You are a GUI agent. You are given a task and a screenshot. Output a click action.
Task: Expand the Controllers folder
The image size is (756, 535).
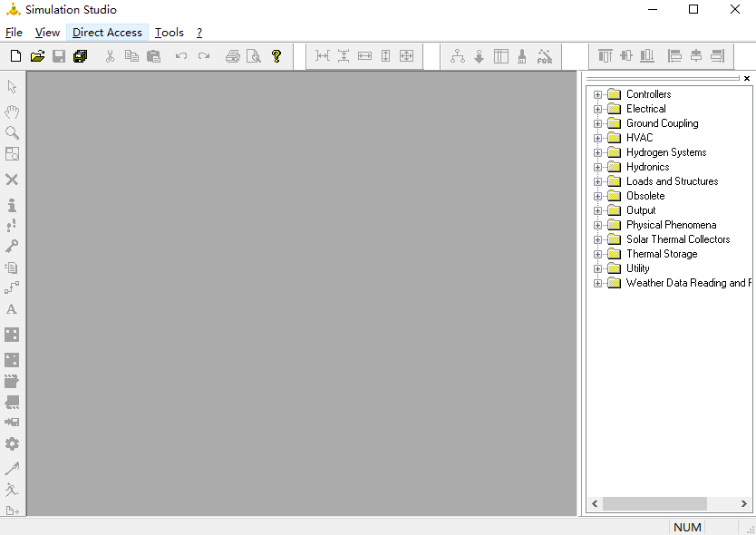click(x=598, y=94)
